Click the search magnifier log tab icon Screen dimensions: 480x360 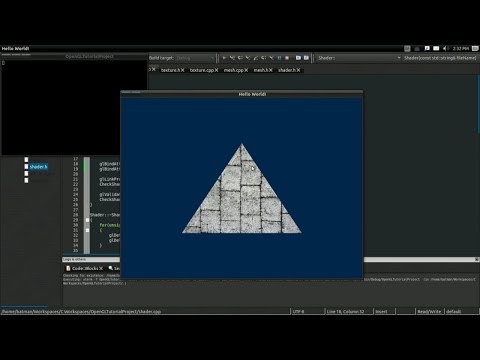tap(111, 268)
